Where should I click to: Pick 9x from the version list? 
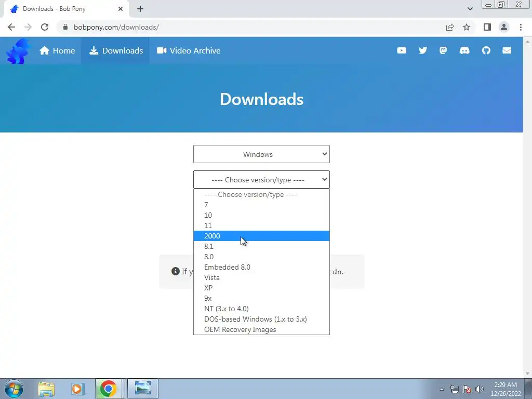[x=261, y=298]
